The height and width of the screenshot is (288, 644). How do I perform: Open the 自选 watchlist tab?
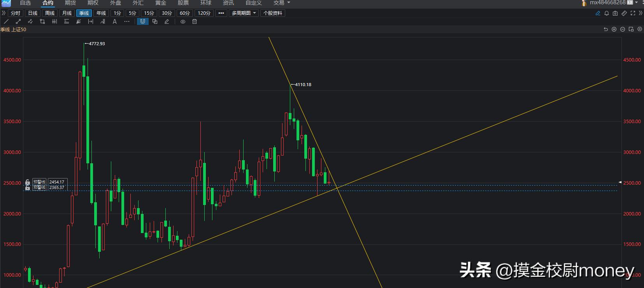click(x=26, y=3)
